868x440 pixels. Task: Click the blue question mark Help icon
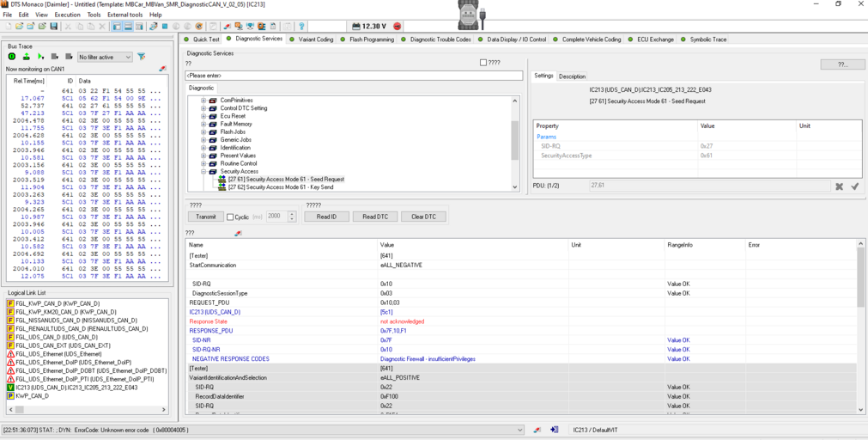click(x=301, y=26)
